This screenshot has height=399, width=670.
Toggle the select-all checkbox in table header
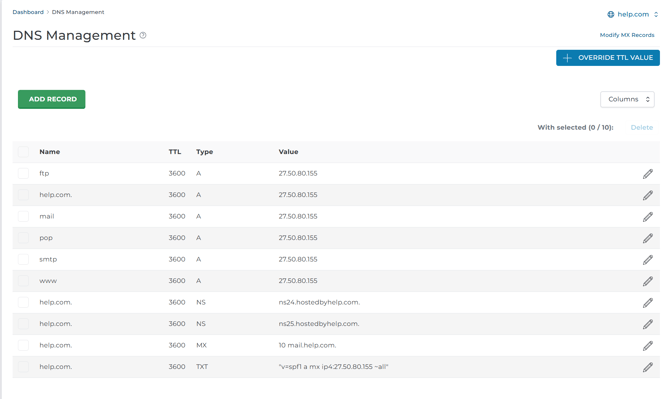(x=24, y=152)
